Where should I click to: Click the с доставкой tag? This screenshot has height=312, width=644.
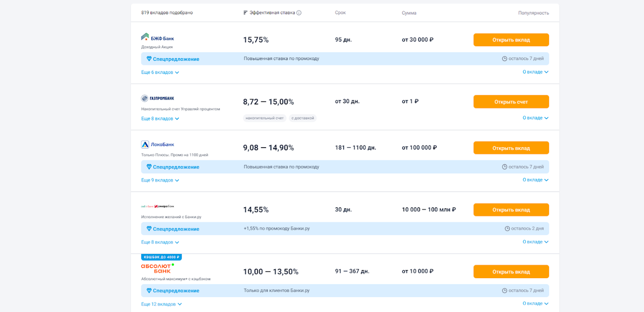[303, 118]
